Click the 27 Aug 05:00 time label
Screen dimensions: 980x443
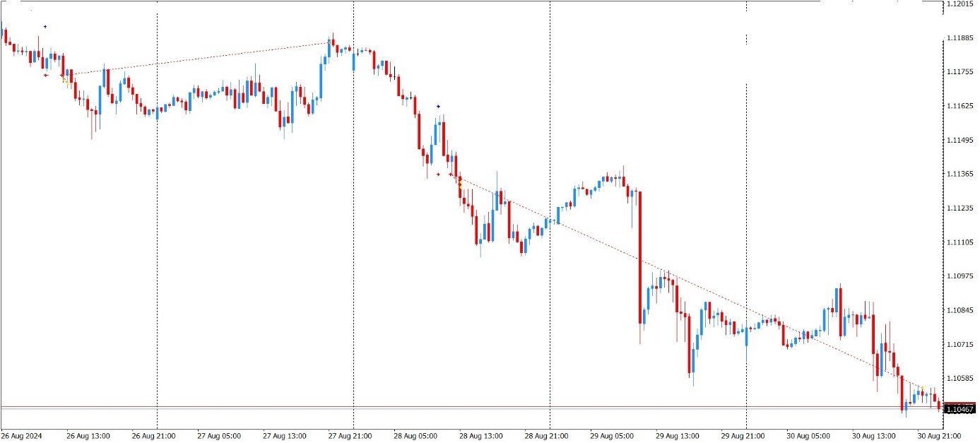(219, 436)
